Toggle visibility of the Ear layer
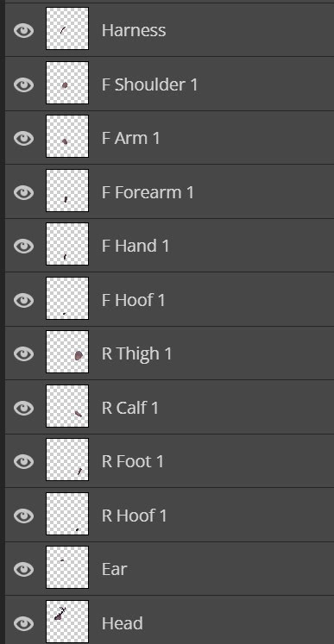The height and width of the screenshot is (644, 334). [24, 569]
